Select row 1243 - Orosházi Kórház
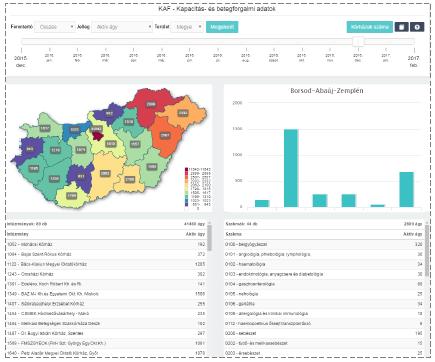The width and height of the screenshot is (435, 362). [106, 274]
